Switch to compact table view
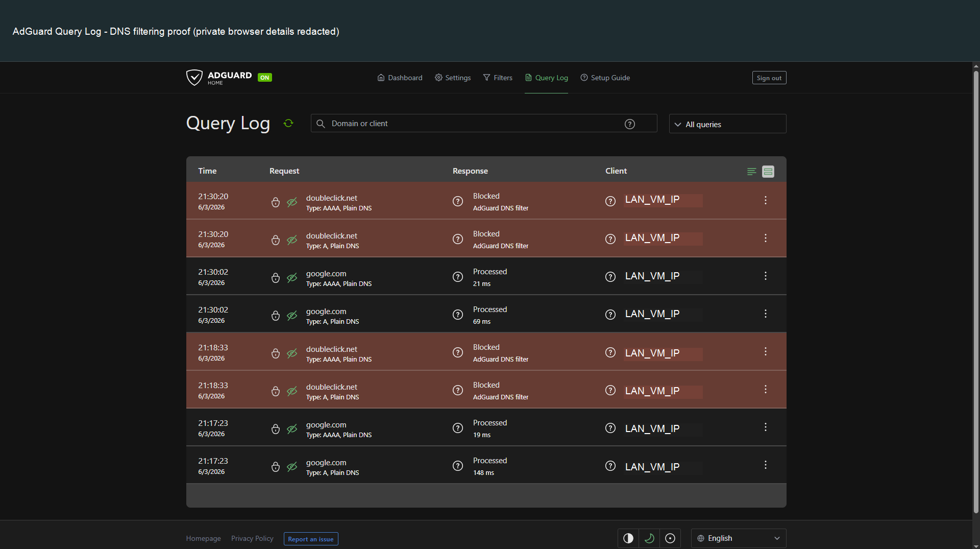This screenshot has height=549, width=980. [751, 172]
